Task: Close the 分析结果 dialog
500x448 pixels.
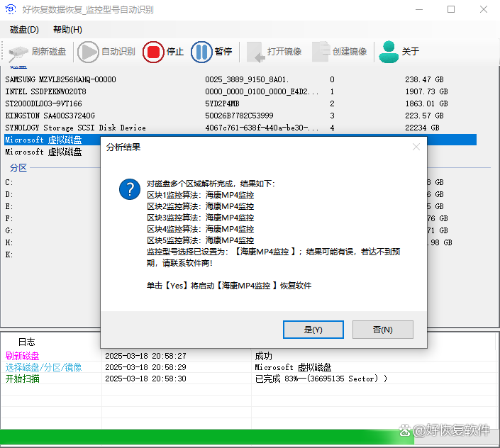Action: pyautogui.click(x=416, y=147)
